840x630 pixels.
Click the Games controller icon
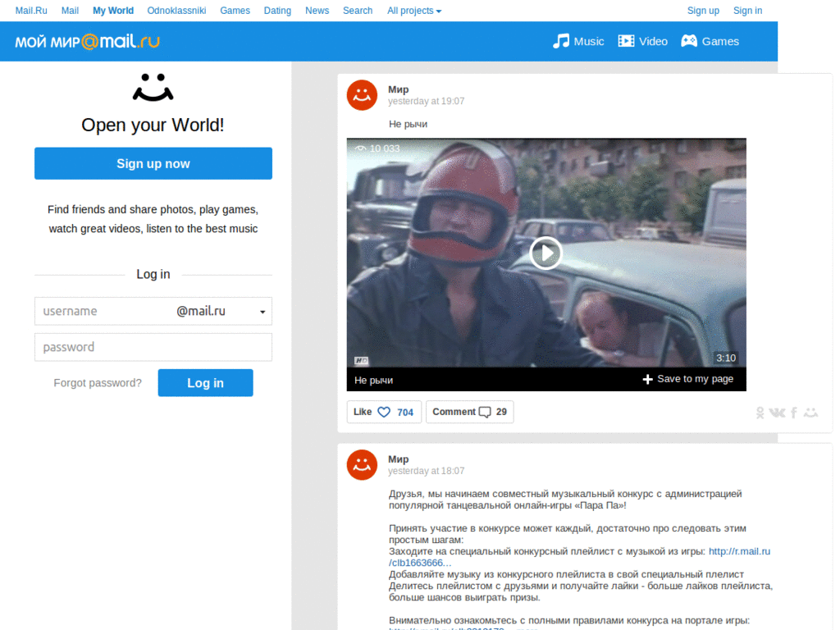coord(689,41)
